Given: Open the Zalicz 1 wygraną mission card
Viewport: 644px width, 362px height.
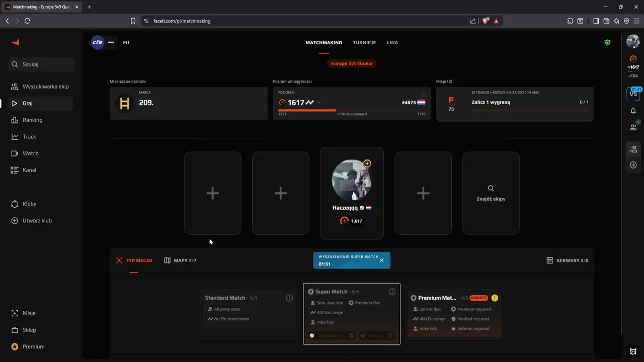Looking at the screenshot, I should [x=515, y=104].
